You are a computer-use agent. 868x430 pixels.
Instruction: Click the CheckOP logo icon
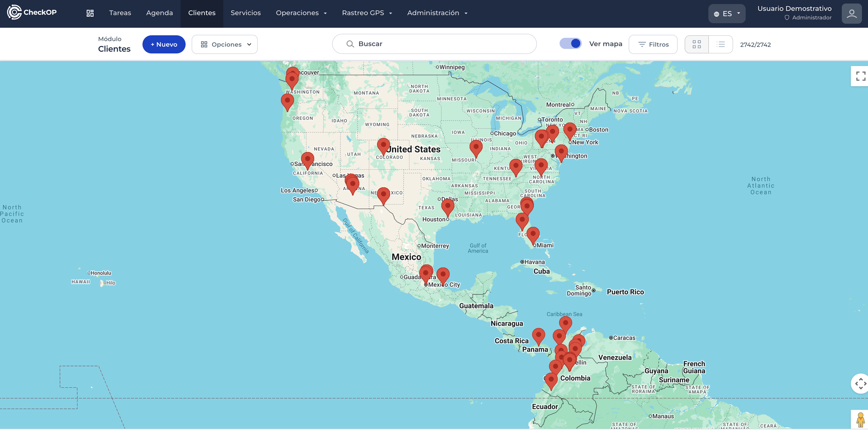coord(14,12)
